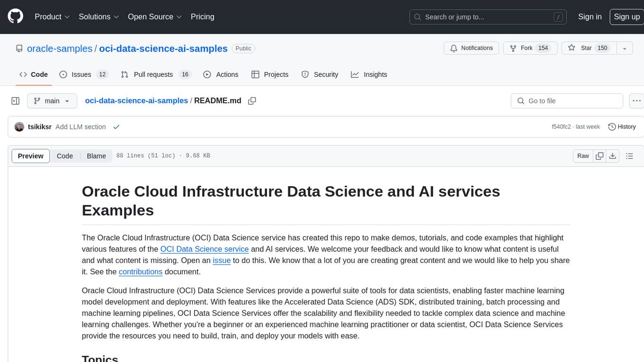Switch to the Issues tab
The width and height of the screenshot is (644, 362).
click(84, 74)
